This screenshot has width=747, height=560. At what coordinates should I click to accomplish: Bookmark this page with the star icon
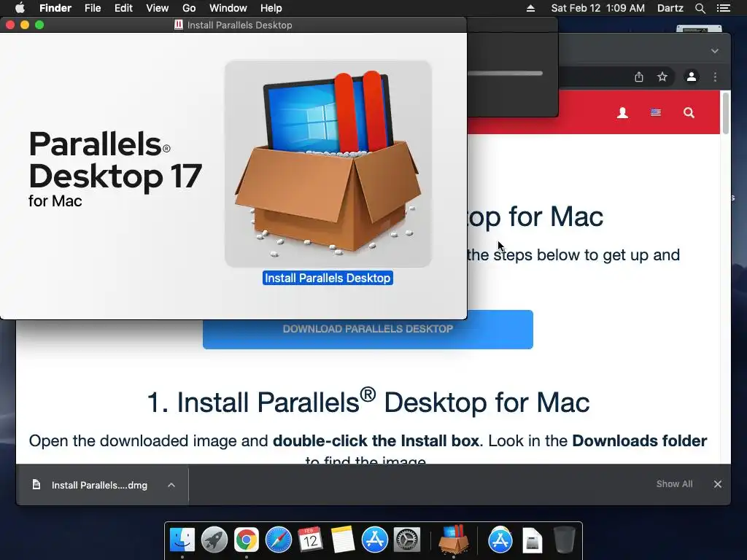point(662,77)
